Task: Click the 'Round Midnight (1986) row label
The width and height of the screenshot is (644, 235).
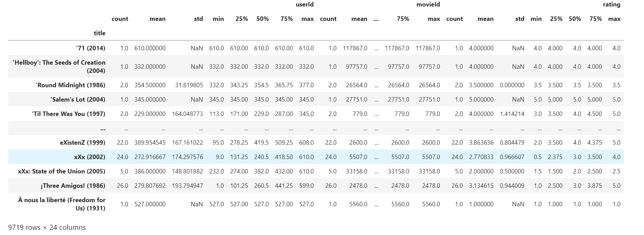Action: [70, 85]
